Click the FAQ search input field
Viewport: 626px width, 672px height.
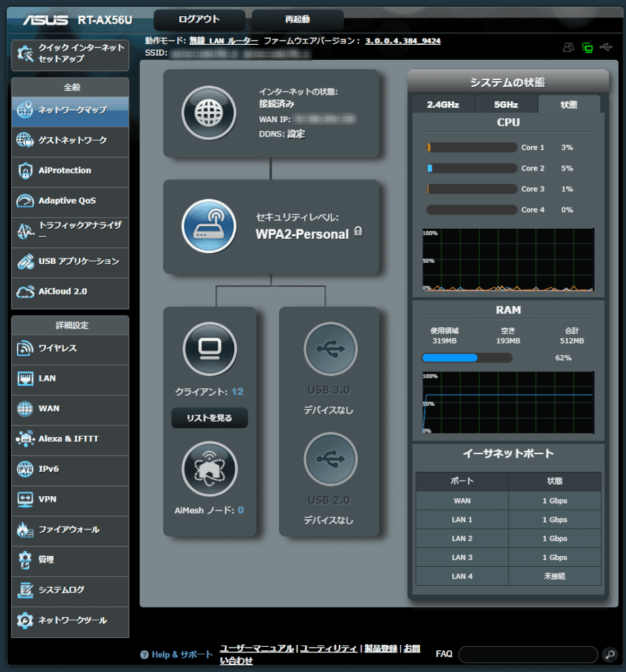point(528,654)
